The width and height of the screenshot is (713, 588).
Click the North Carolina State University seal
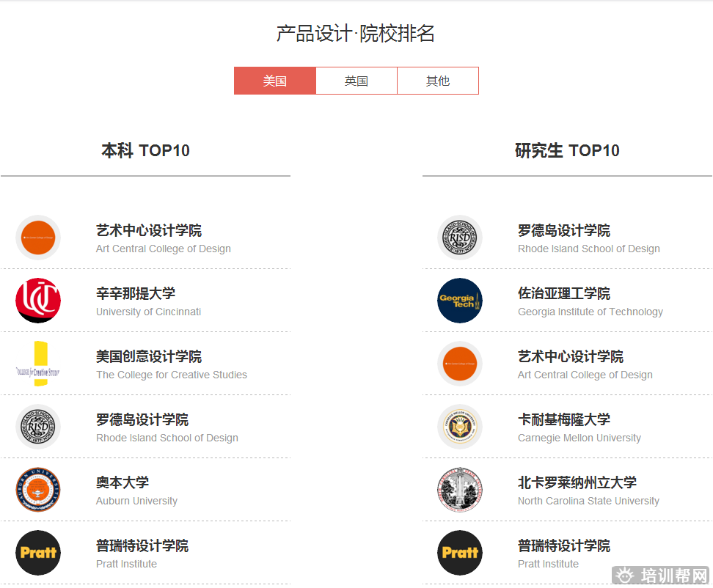[x=460, y=490]
